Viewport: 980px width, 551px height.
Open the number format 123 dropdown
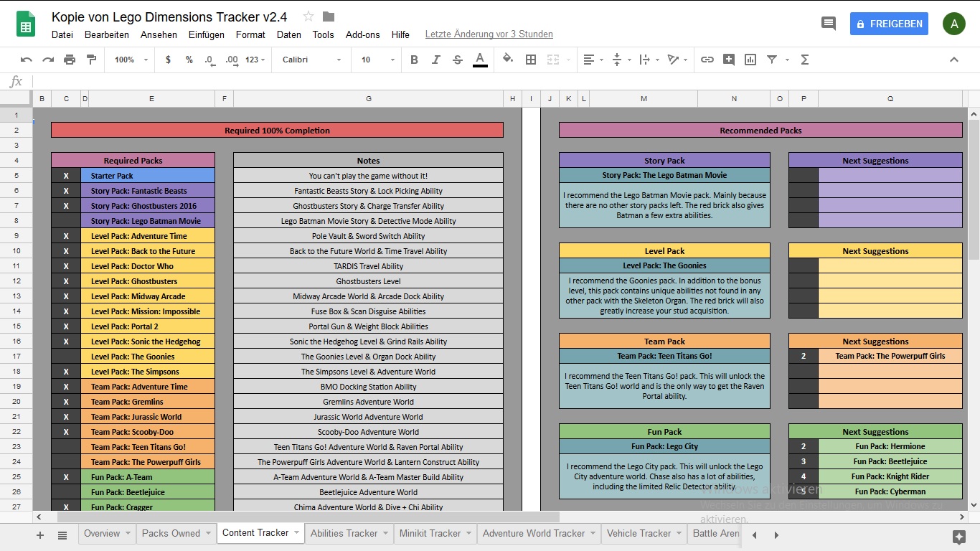(255, 60)
